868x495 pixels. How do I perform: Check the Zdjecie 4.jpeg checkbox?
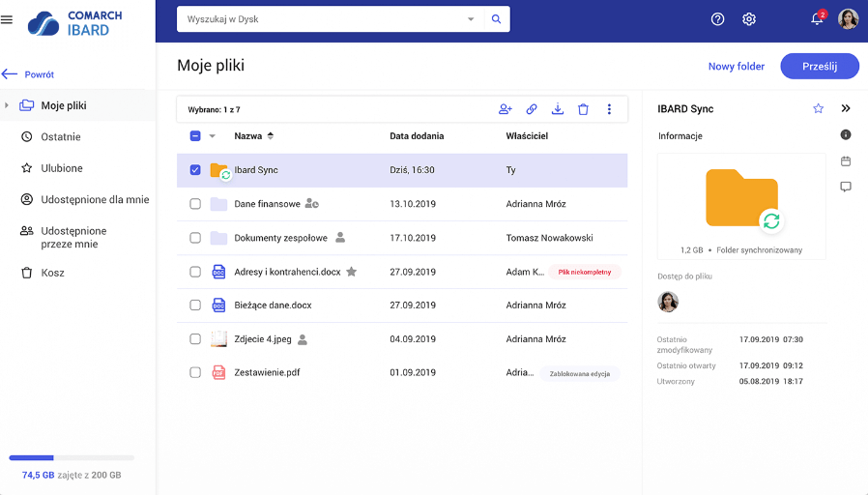click(195, 338)
